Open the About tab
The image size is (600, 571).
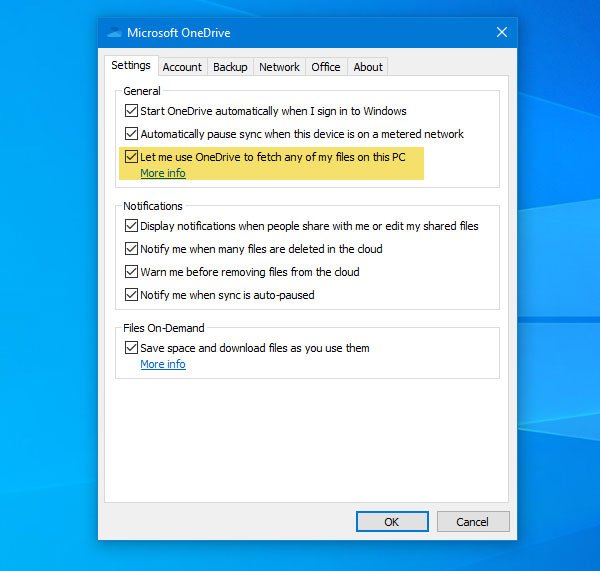(x=368, y=67)
